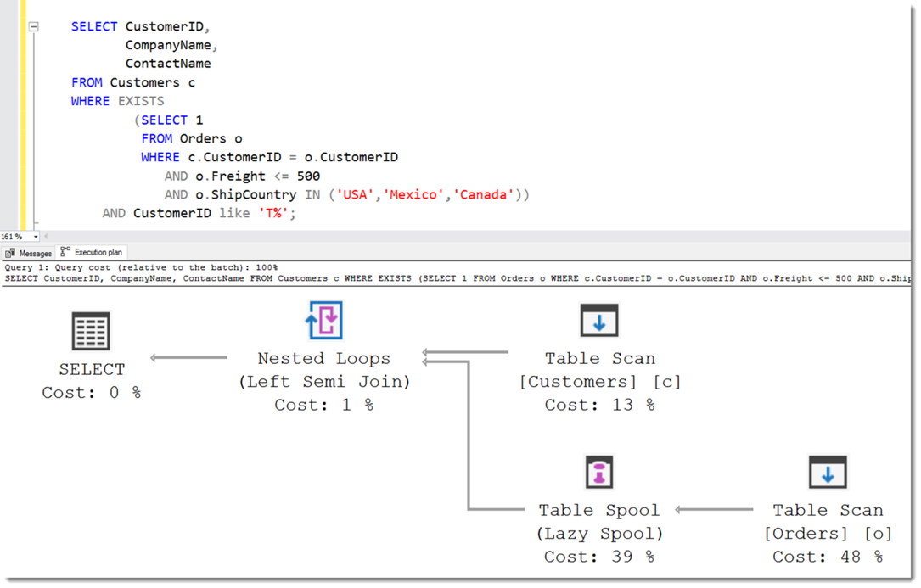This screenshot has width=921, height=588.
Task: Click '[Customers] [c]' table label
Action: (599, 382)
